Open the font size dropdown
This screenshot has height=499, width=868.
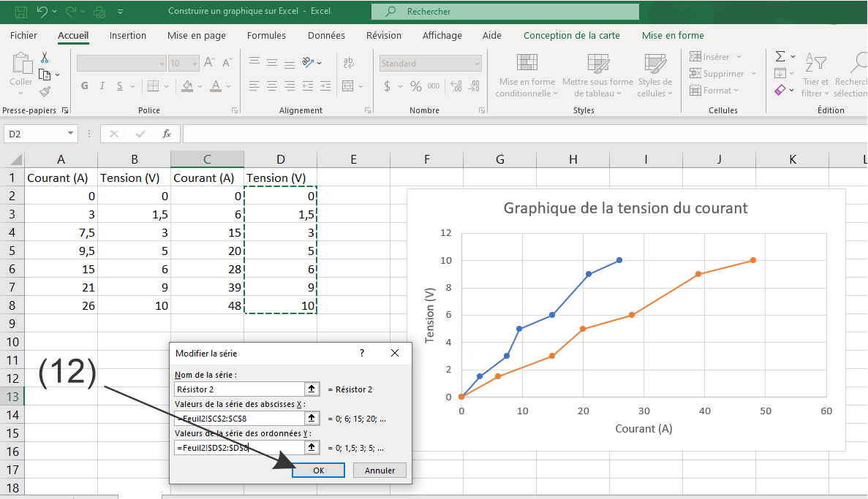pyautogui.click(x=194, y=64)
